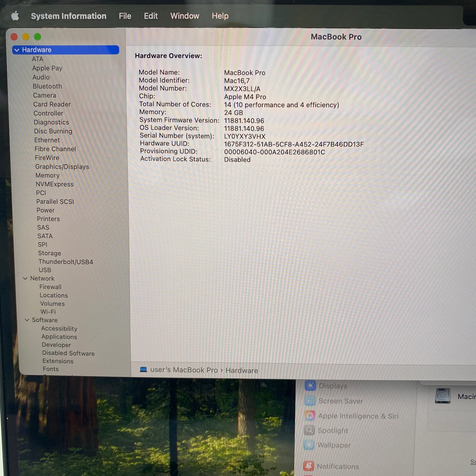Viewport: 476px width, 476px height.
Task: Open the Help menu
Action: (220, 16)
